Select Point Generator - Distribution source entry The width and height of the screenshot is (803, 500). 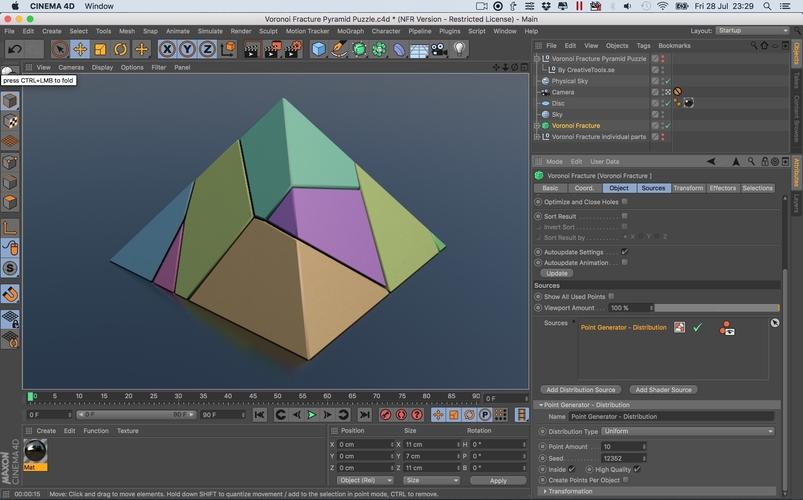click(x=623, y=327)
